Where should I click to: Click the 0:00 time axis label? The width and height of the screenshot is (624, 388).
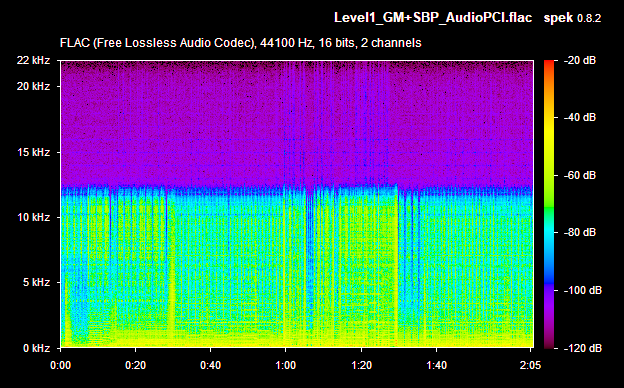coord(60,365)
